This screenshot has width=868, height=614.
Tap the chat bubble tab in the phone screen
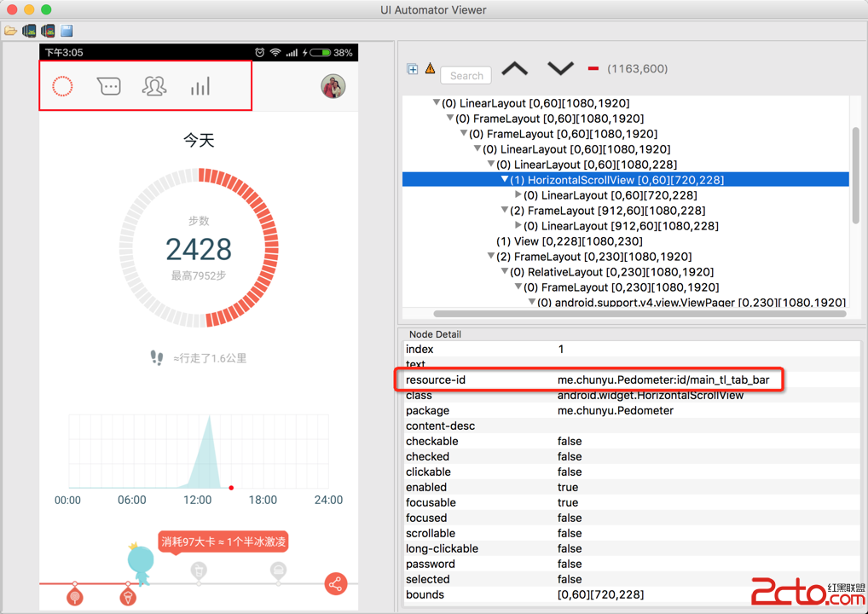click(x=108, y=86)
